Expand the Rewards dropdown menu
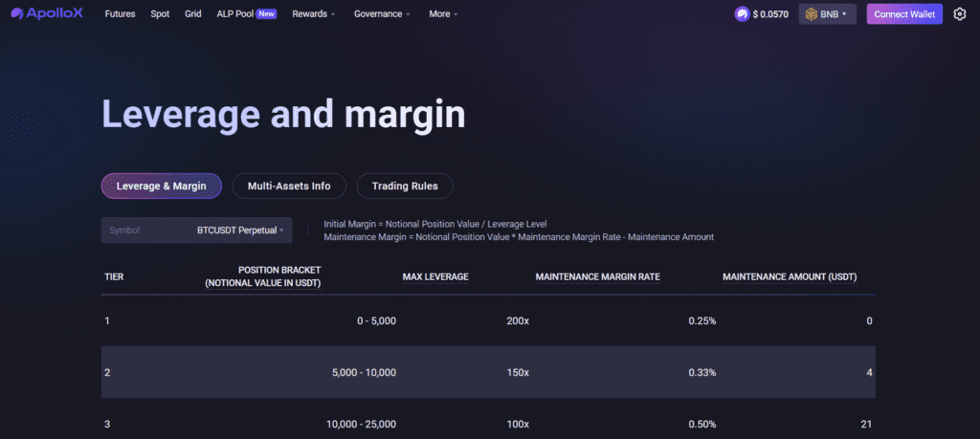This screenshot has width=980, height=439. click(x=314, y=13)
